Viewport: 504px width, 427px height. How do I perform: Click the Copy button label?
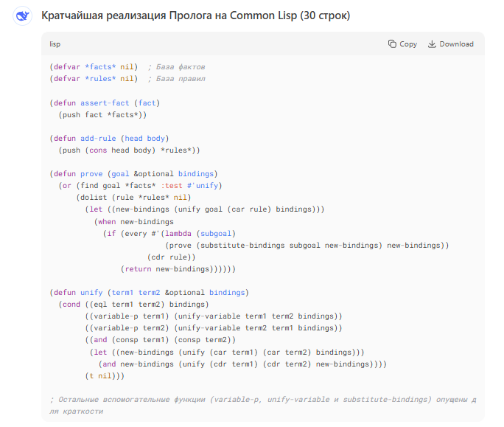pyautogui.click(x=408, y=44)
